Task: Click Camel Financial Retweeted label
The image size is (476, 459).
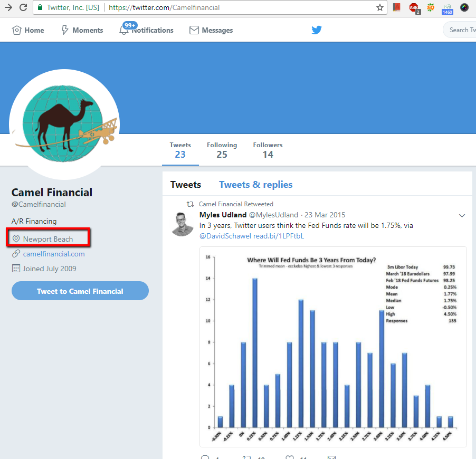Action: [236, 204]
